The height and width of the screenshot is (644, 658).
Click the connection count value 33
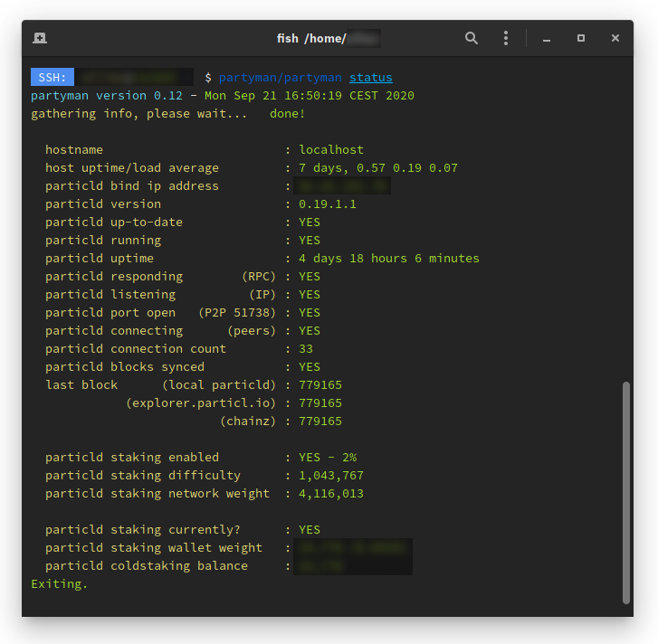click(x=306, y=349)
